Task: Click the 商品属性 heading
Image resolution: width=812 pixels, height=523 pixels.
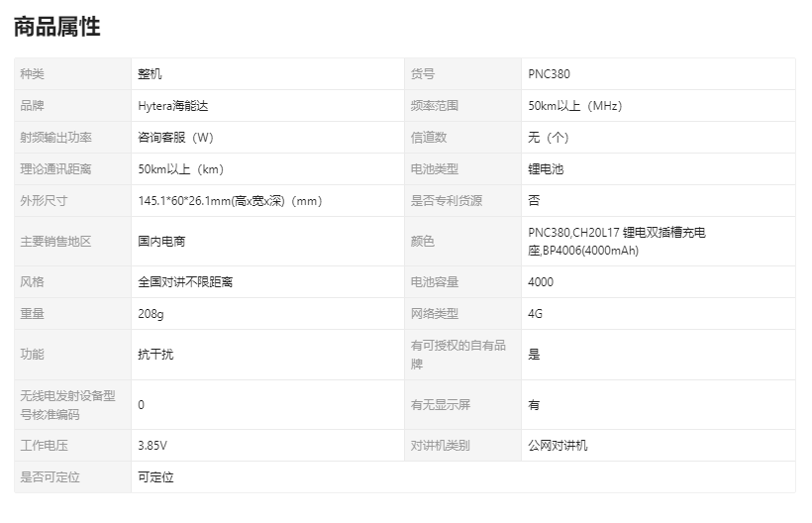Action: pyautogui.click(x=57, y=27)
